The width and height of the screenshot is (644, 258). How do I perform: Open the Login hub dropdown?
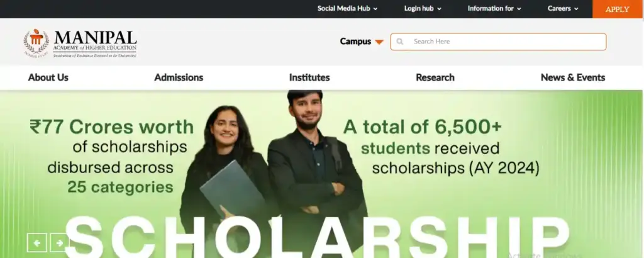(423, 8)
